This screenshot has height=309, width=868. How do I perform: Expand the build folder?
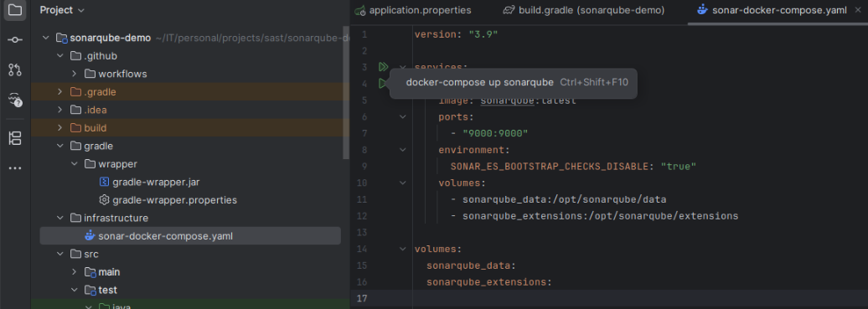click(60, 128)
